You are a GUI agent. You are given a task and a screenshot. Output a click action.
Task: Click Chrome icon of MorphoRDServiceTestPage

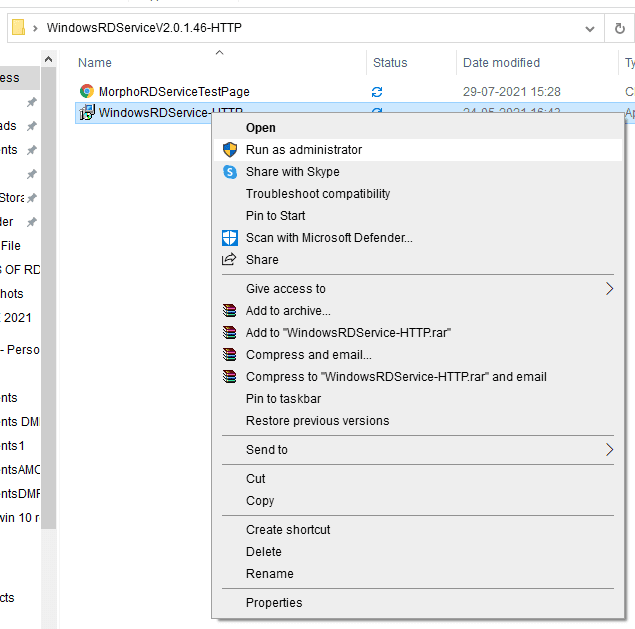(x=87, y=91)
